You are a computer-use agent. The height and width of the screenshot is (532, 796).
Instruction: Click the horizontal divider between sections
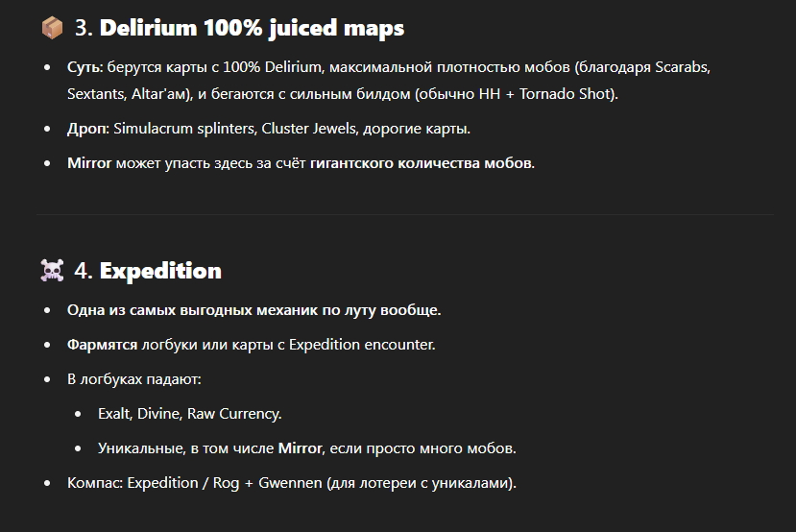pos(404,214)
